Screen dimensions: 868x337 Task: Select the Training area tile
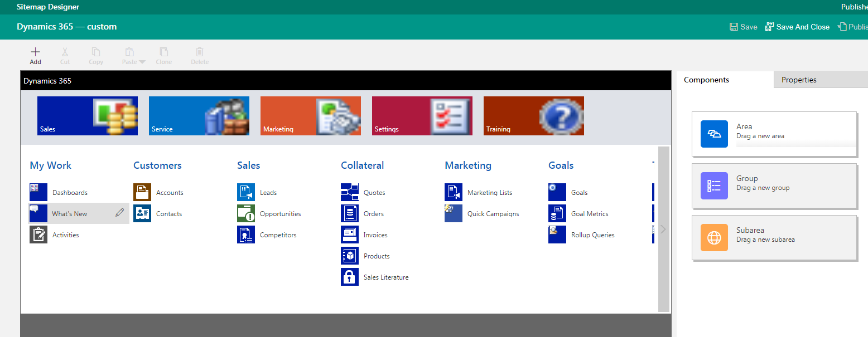pyautogui.click(x=533, y=115)
